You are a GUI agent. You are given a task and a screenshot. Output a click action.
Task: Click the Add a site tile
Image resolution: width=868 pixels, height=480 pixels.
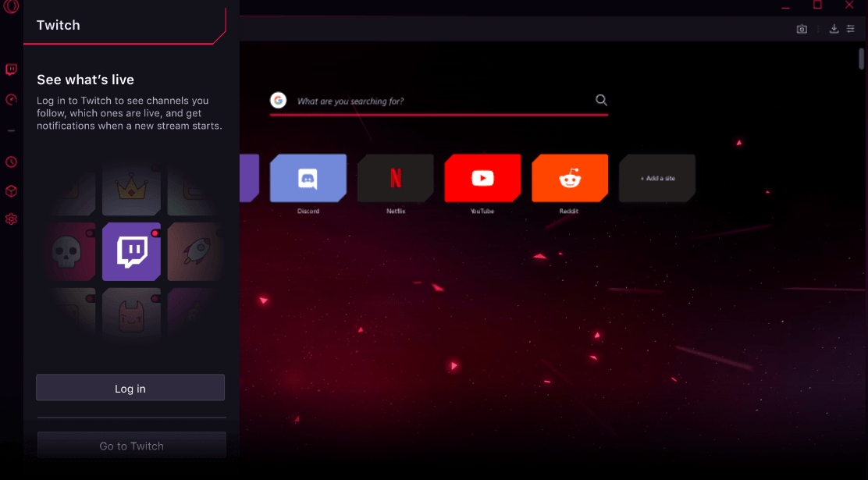[657, 178]
